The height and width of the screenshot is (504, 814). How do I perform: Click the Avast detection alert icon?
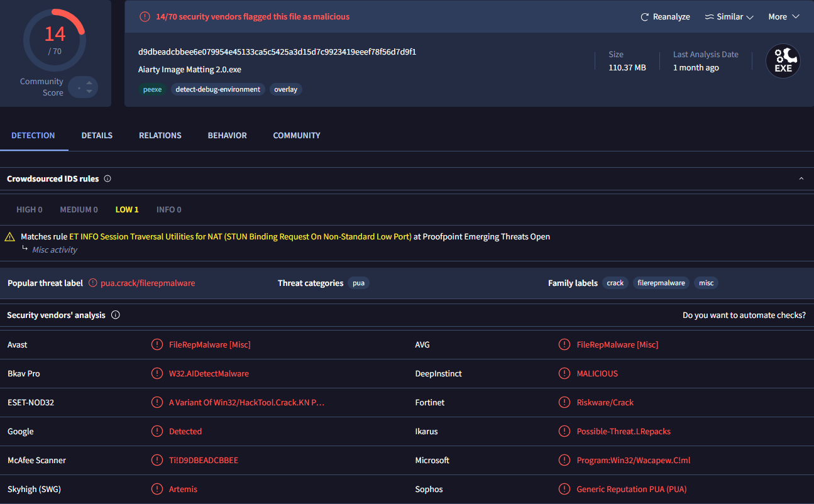coord(157,344)
